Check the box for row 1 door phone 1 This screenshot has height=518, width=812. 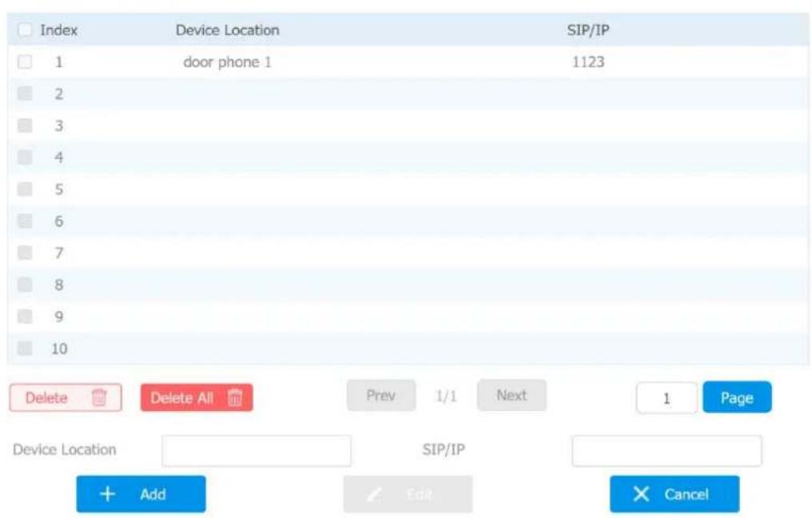(x=25, y=62)
